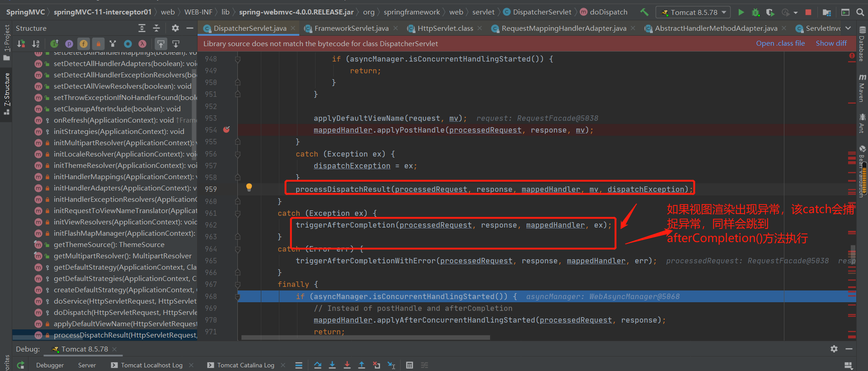Open the Debugger tab in Debug panel

coord(50,365)
